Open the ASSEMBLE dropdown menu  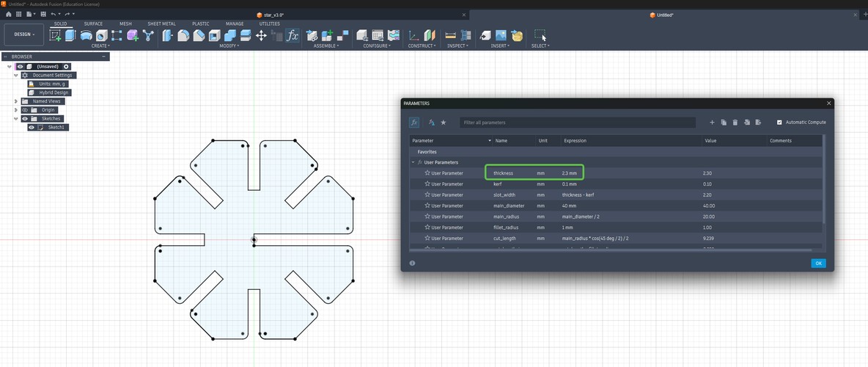click(x=326, y=46)
